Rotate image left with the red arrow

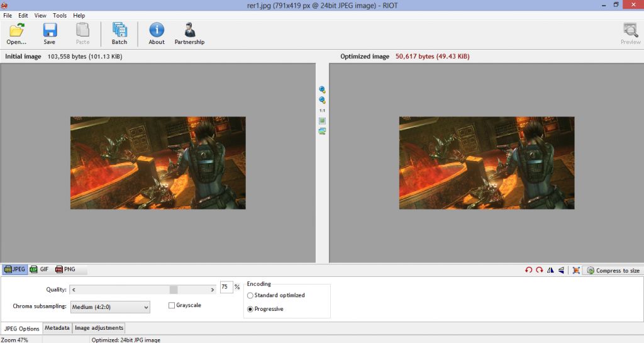coord(528,270)
